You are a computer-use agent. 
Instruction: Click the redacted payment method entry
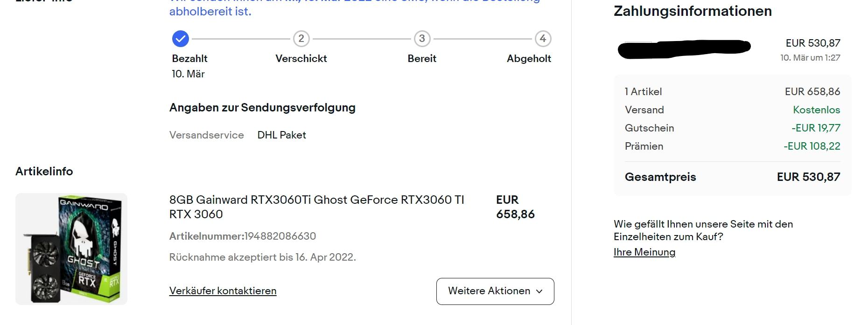pyautogui.click(x=684, y=49)
